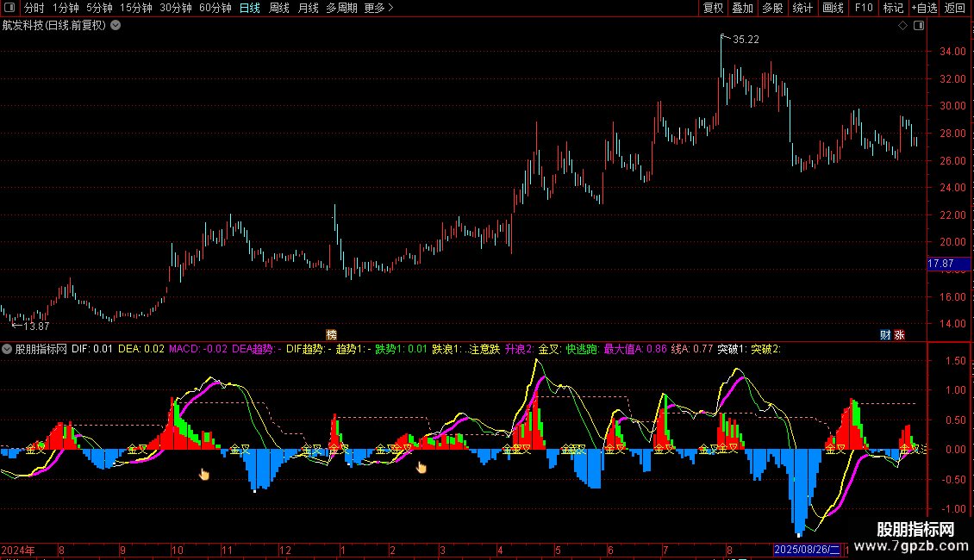
Task: Click the 涨 marker icon
Action: (900, 335)
